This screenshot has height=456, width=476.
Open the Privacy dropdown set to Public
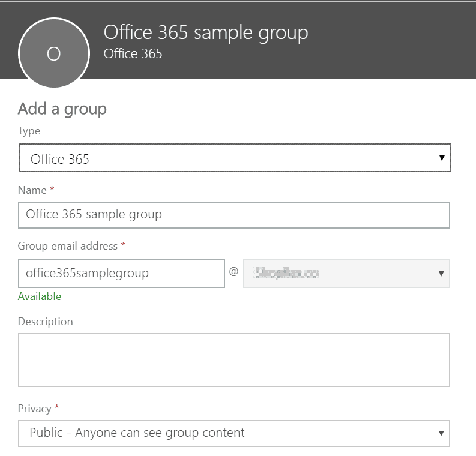[x=234, y=433]
